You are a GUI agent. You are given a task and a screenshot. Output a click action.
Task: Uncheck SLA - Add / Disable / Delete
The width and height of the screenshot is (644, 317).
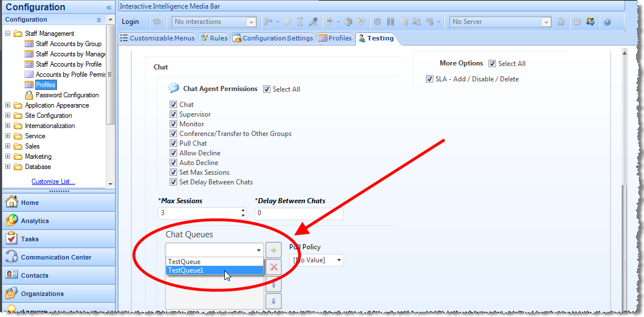click(x=430, y=79)
